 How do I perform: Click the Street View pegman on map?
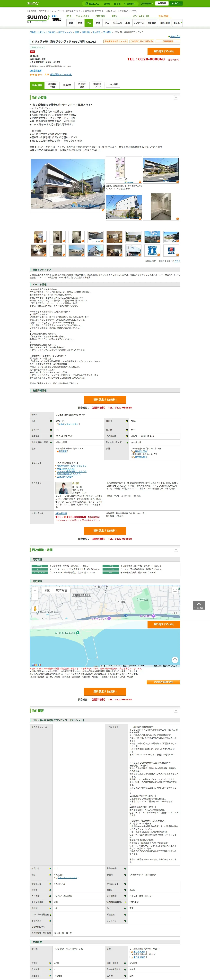tap(35, 609)
